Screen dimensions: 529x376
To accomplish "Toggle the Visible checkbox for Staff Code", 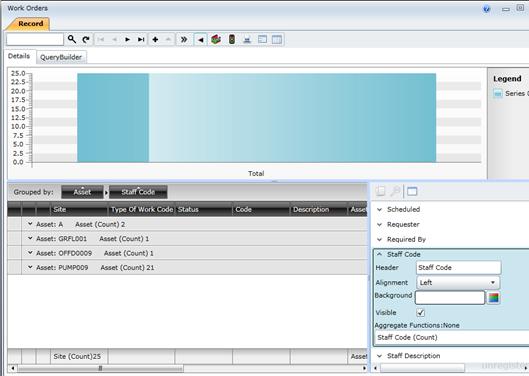I will click(x=420, y=312).
